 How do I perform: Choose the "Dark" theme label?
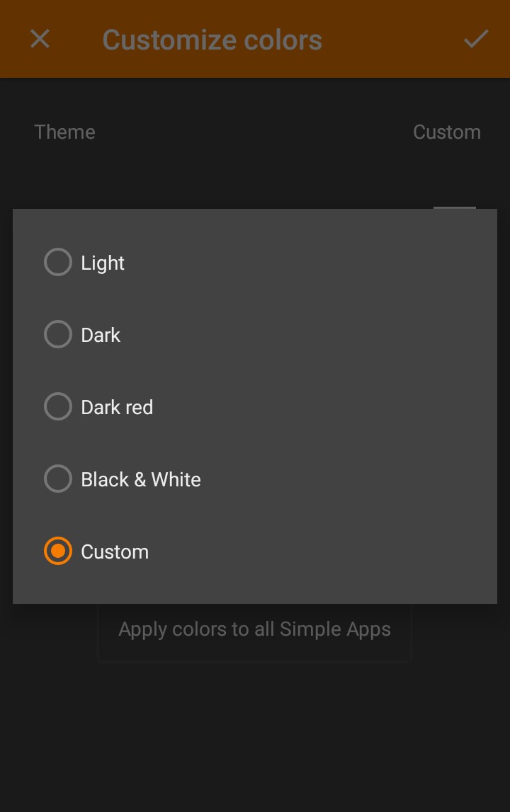tap(101, 335)
